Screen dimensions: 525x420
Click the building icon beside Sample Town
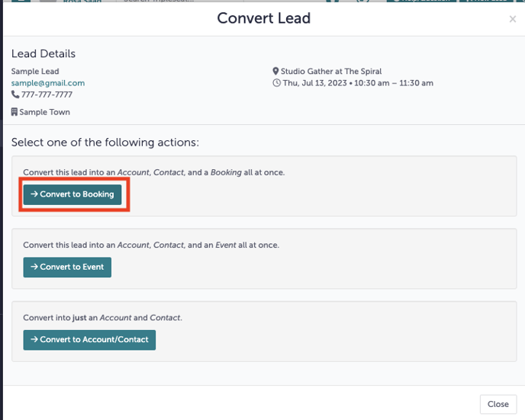coord(15,112)
